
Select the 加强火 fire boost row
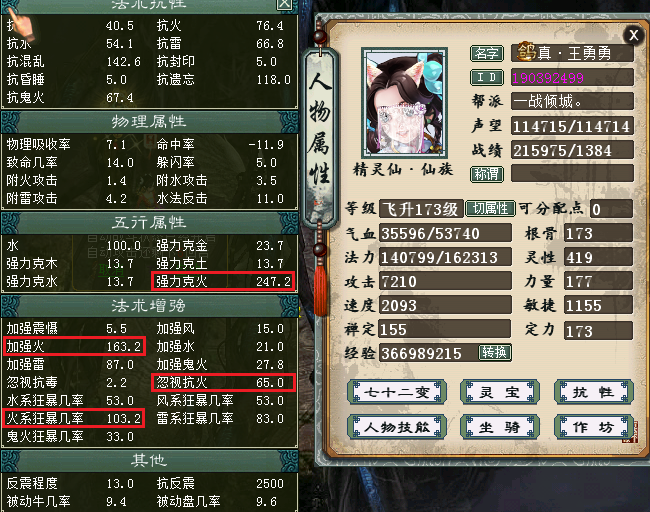[74, 346]
